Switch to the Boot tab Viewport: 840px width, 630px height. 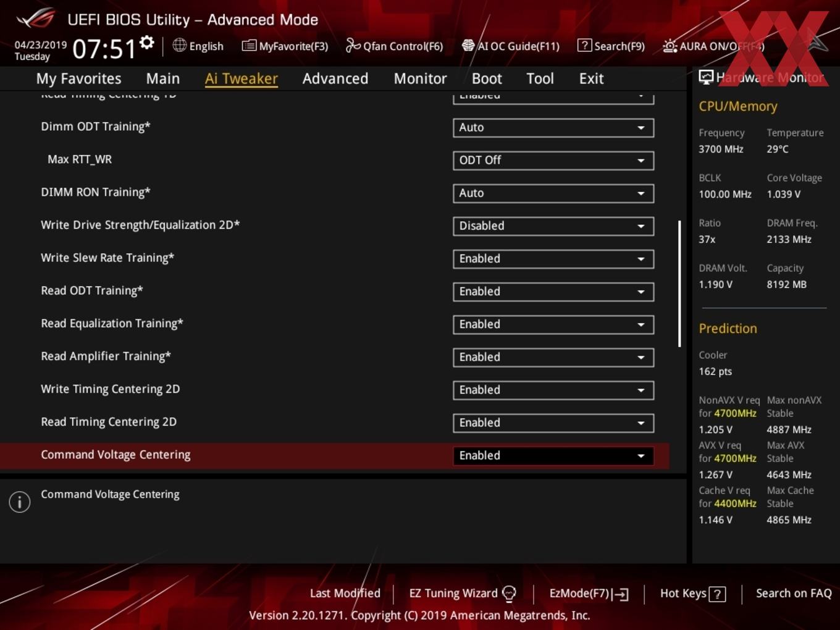coord(487,78)
